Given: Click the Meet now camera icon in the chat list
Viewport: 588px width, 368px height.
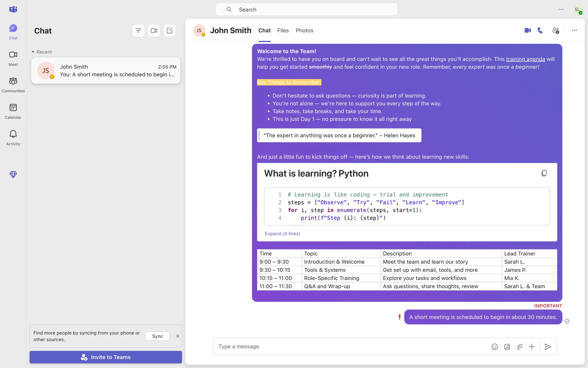Looking at the screenshot, I should pyautogui.click(x=154, y=31).
